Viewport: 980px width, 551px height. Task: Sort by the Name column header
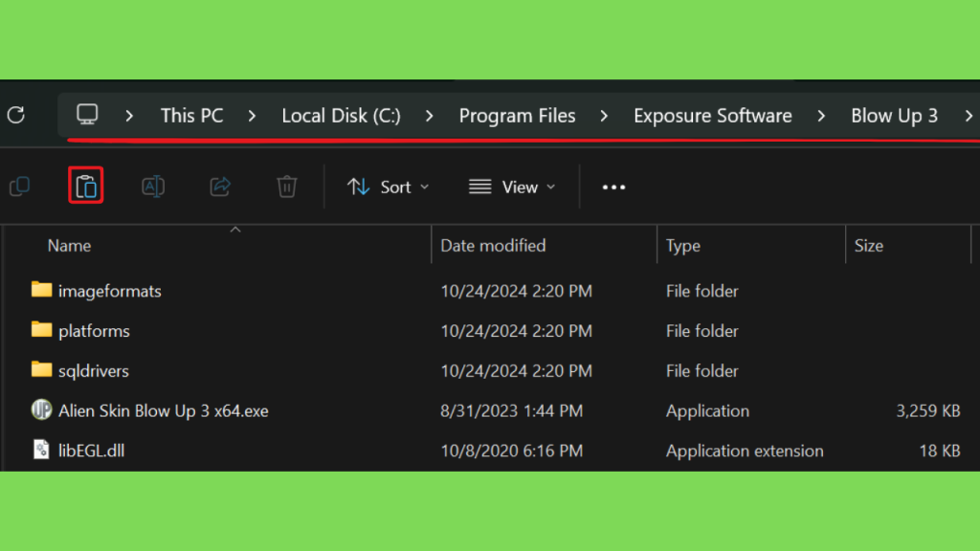pos(69,246)
